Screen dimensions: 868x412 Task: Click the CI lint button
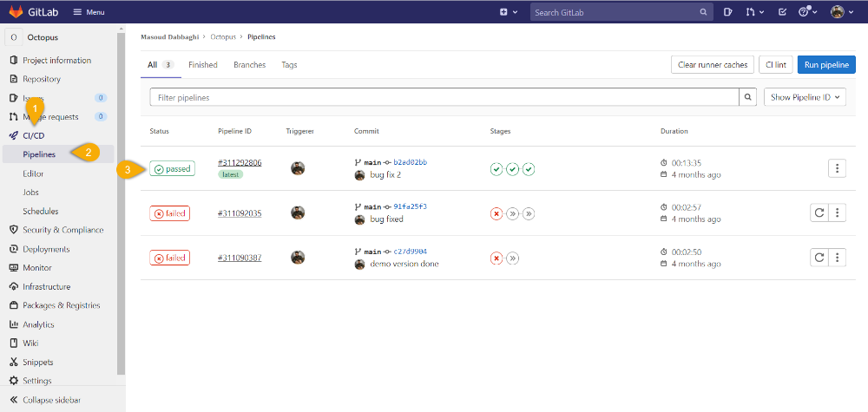point(775,65)
